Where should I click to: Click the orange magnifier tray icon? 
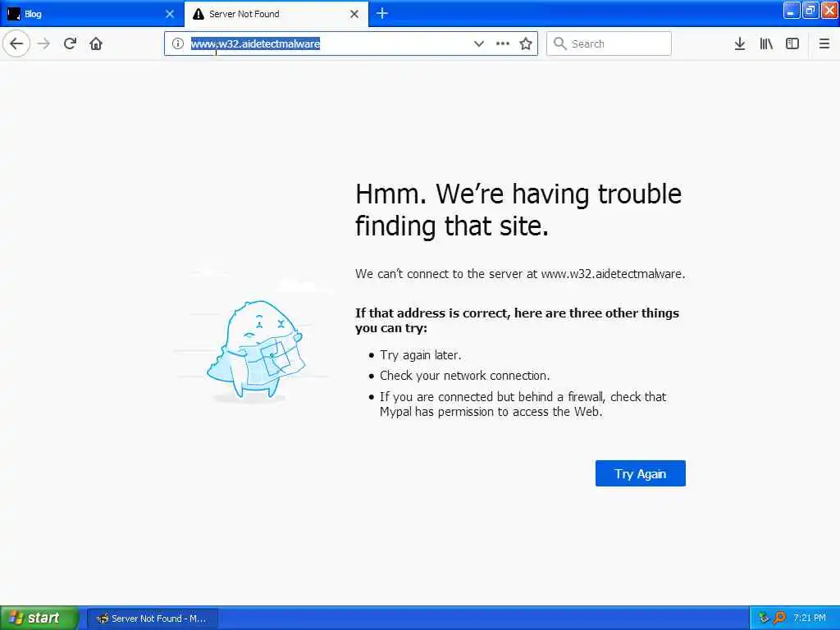point(779,618)
